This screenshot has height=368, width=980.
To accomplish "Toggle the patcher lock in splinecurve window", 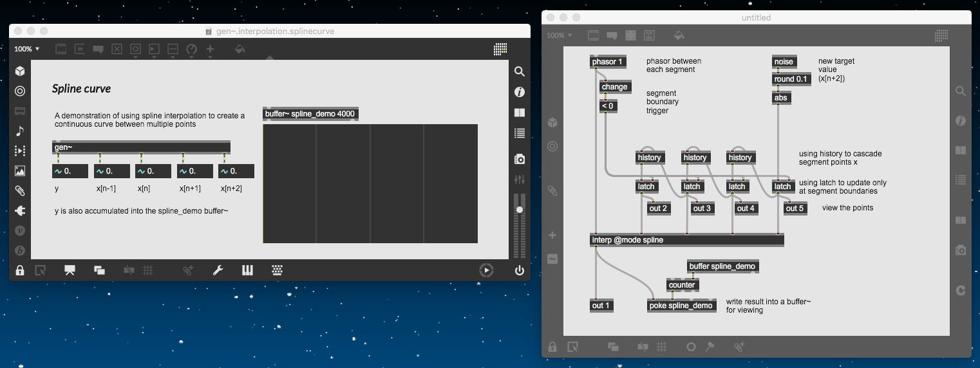I will pos(20,270).
